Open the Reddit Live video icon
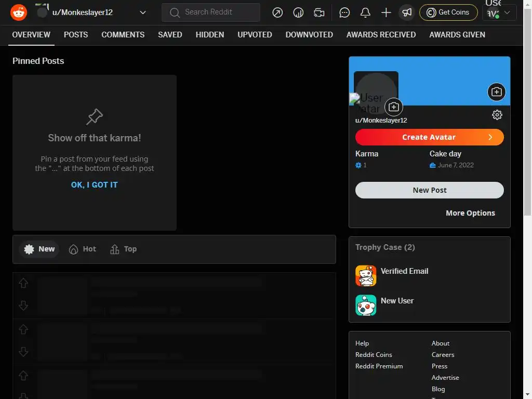532x399 pixels. tap(319, 12)
